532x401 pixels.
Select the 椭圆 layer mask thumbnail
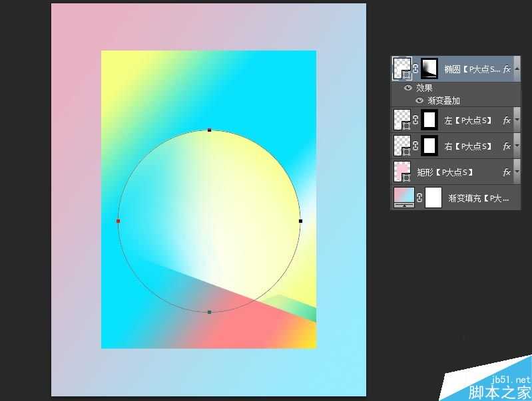point(429,68)
